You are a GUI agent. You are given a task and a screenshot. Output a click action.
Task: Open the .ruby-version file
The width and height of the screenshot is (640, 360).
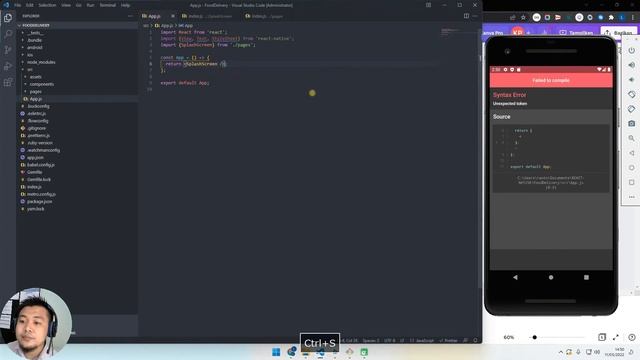(40, 143)
